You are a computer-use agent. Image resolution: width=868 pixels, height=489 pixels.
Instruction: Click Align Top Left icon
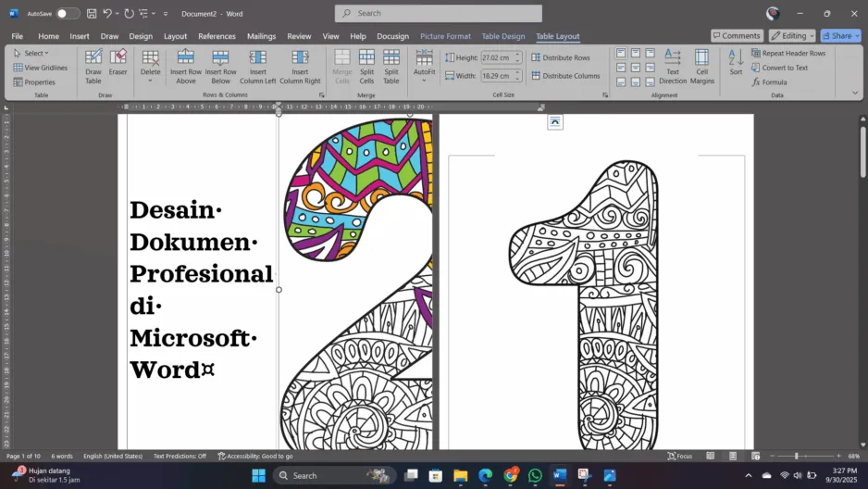point(621,53)
